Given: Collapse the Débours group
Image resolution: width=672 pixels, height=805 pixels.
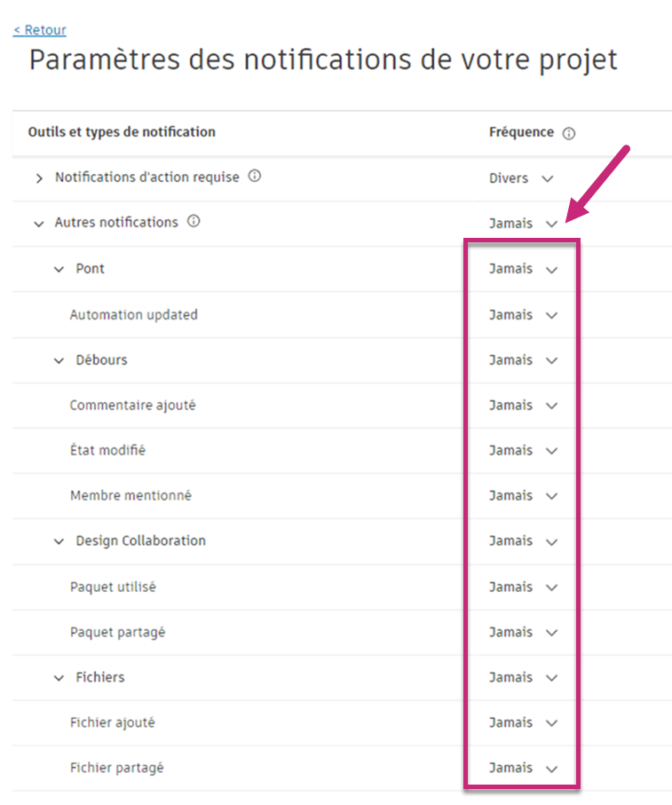Looking at the screenshot, I should [59, 360].
